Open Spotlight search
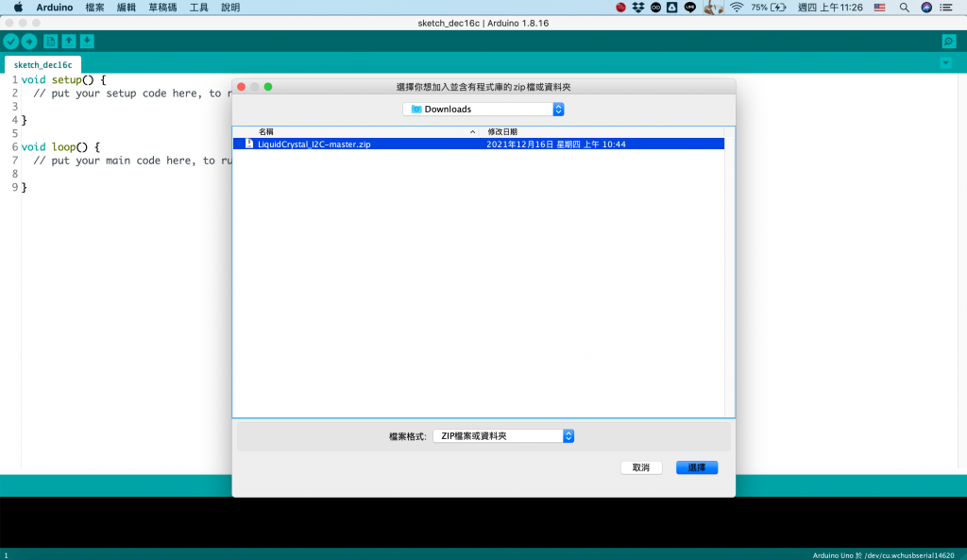 pyautogui.click(x=904, y=8)
